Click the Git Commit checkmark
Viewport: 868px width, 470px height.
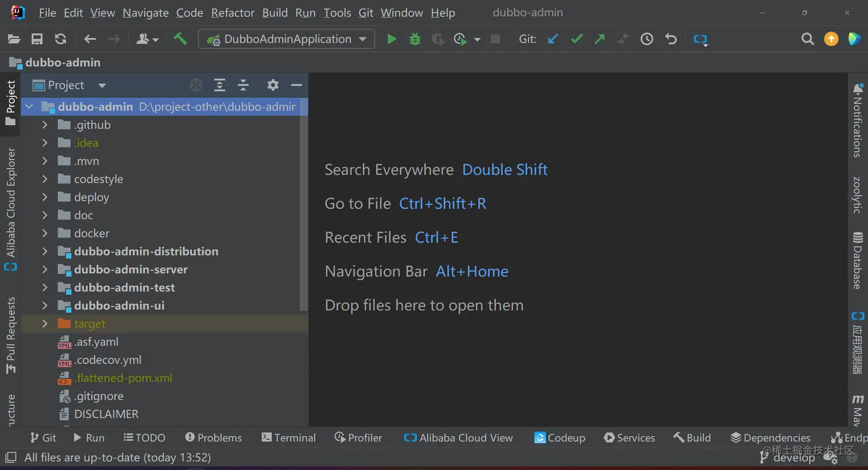coord(577,39)
